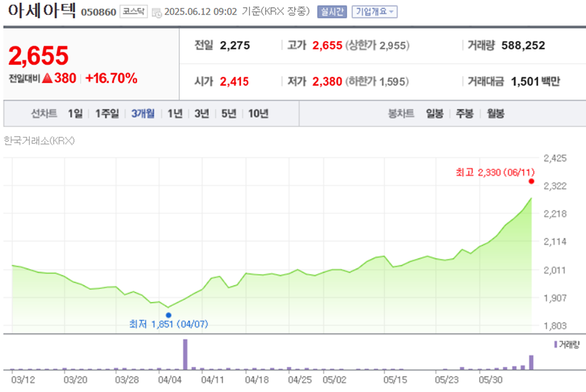Click the tall volume bar near 04/04
Viewport: 586px width, 392px height.
pos(185,354)
